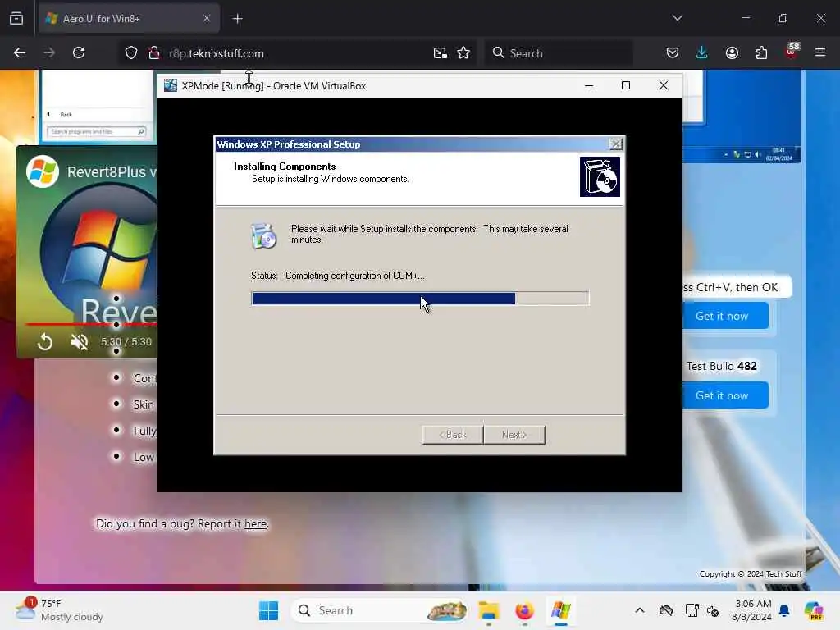Viewport: 840px width, 630px height.
Task: Close the Windows XP Professional Setup dialog
Action: pyautogui.click(x=616, y=144)
